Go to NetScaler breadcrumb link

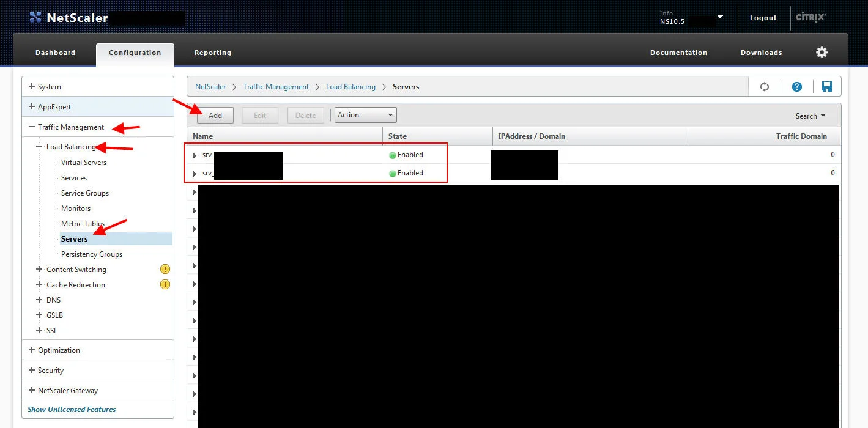click(210, 87)
